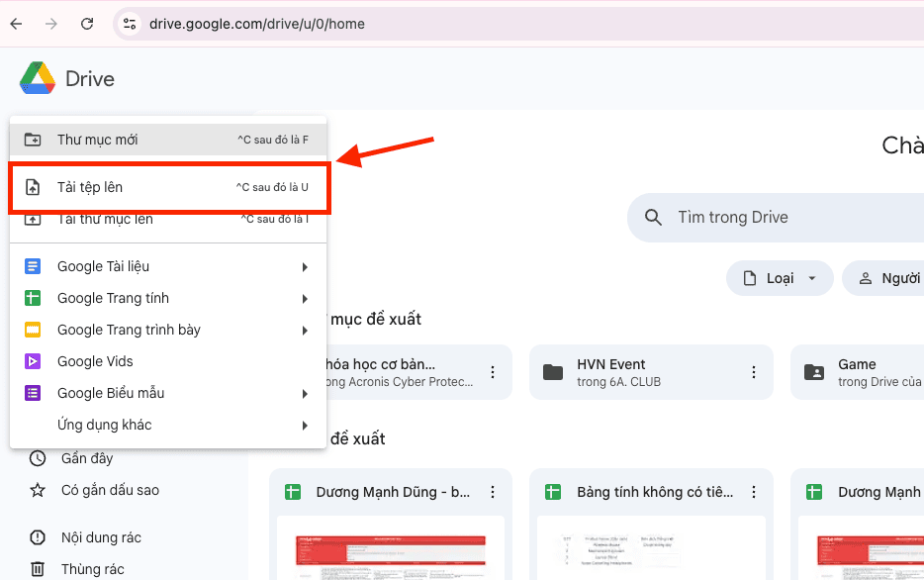Expand Google Biểu mẫu submenu arrow

[305, 394]
